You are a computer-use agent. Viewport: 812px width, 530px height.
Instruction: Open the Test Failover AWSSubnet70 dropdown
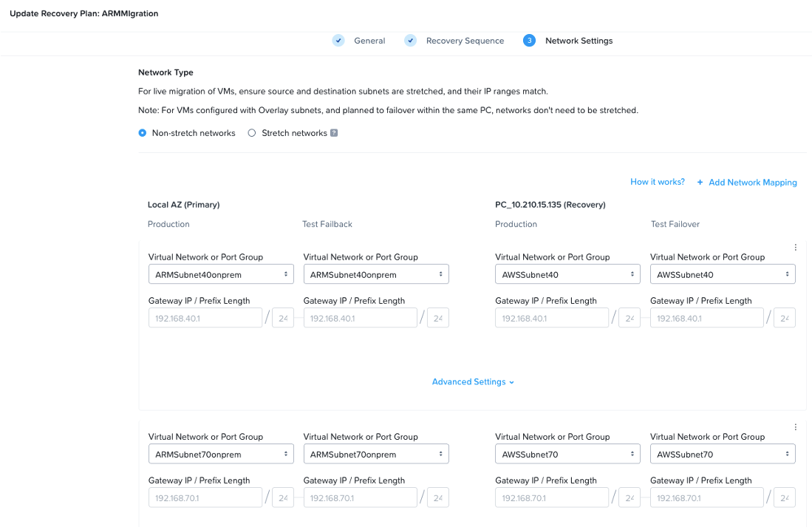click(723, 455)
